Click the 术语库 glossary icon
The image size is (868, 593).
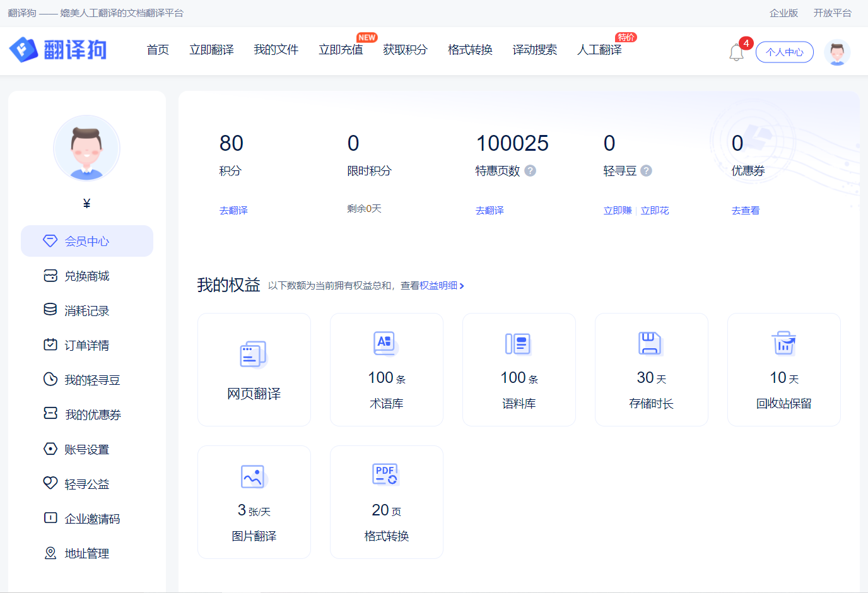(x=385, y=343)
